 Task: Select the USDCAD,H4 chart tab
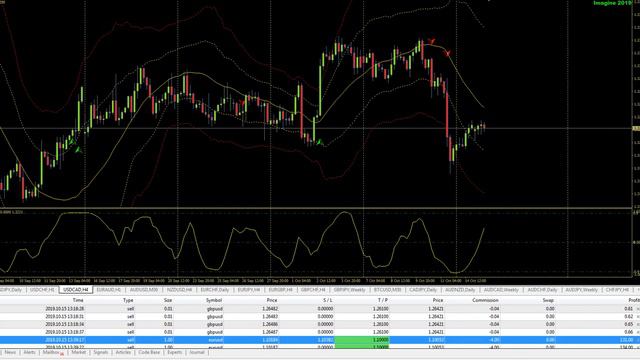tap(76, 290)
